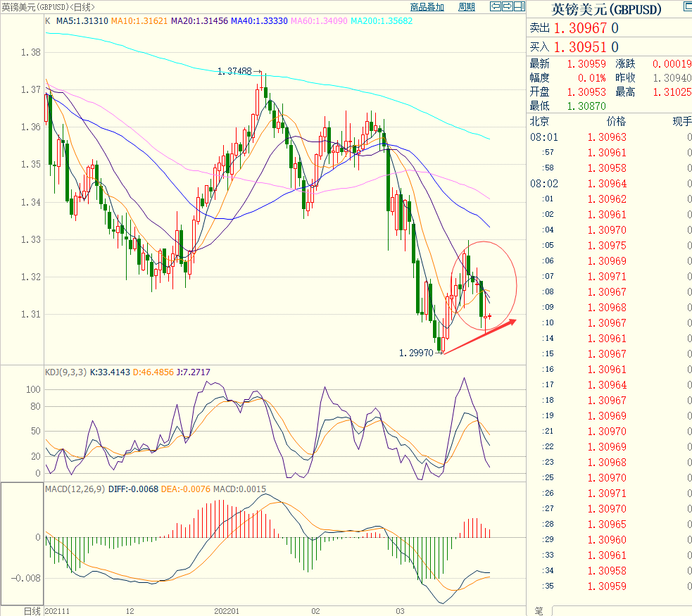Select the :35 tick row at 1.30959

[x=609, y=586]
